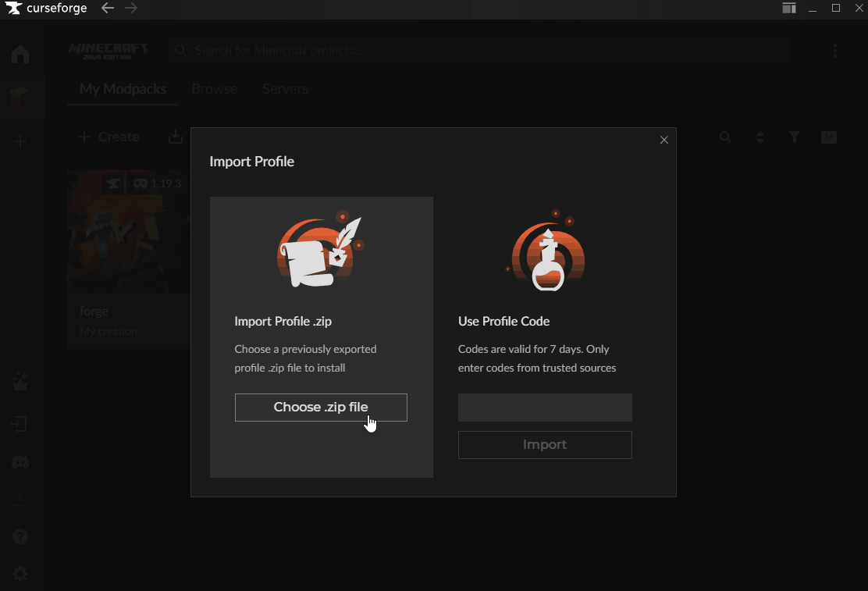Image resolution: width=868 pixels, height=591 pixels.
Task: Click the sign-in icon in sidebar
Action: click(x=20, y=424)
